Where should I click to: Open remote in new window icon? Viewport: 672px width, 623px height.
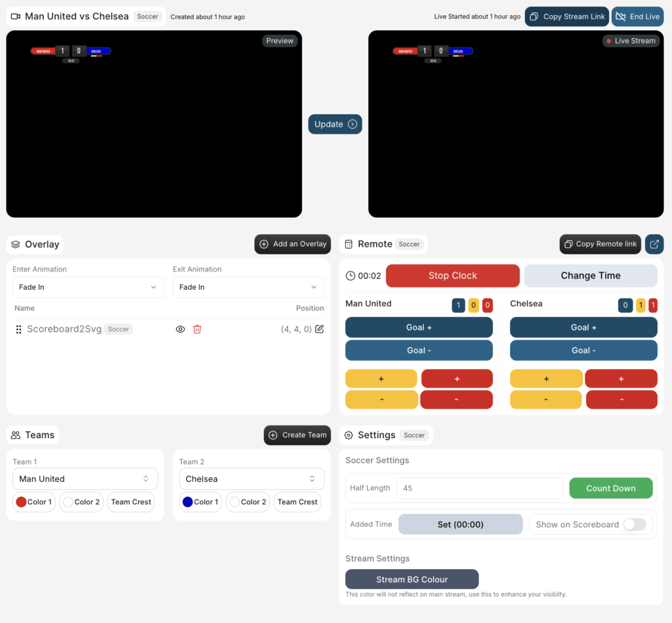coord(654,244)
